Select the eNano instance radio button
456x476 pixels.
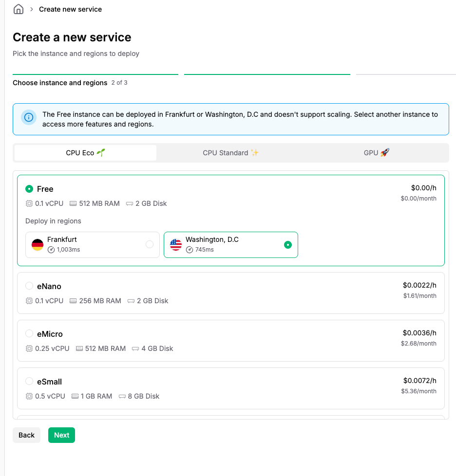(29, 286)
